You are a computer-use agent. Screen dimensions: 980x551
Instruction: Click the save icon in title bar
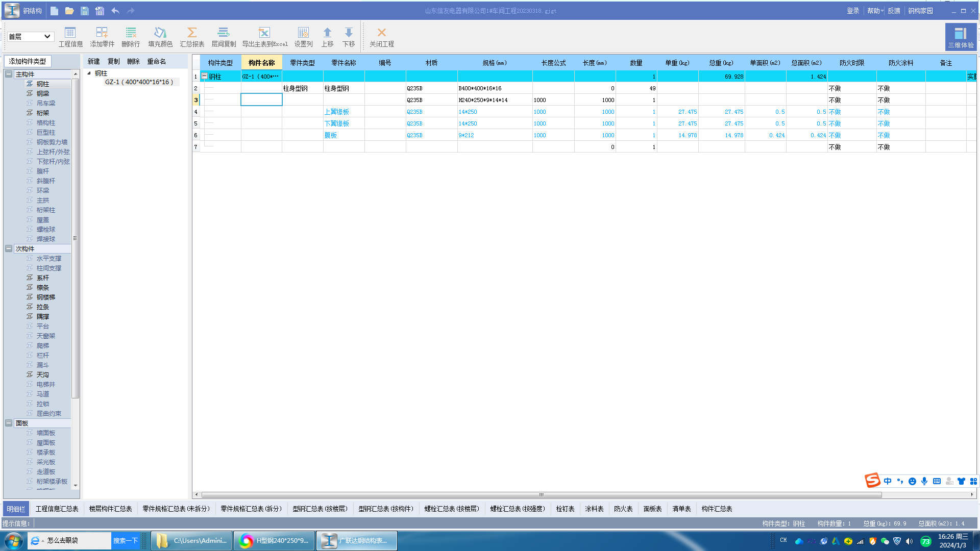tap(85, 11)
